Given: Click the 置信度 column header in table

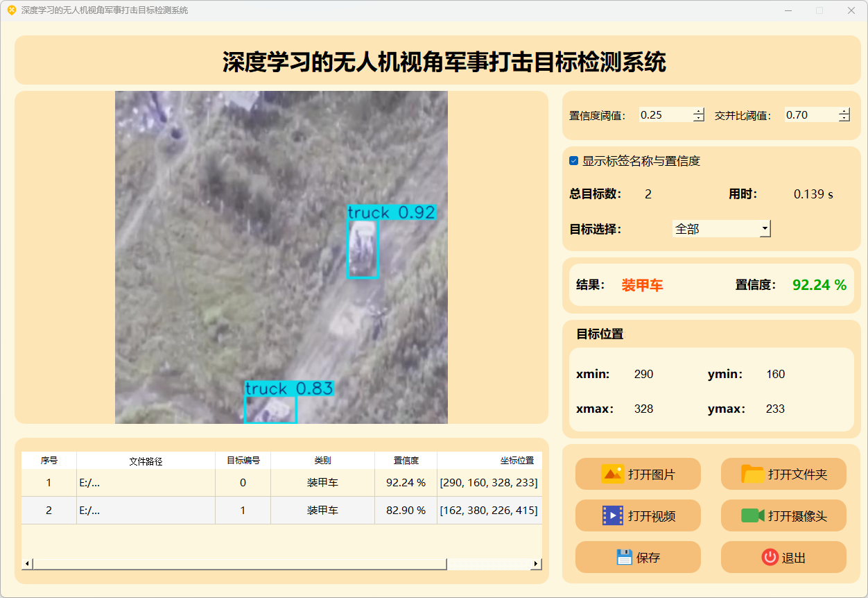Looking at the screenshot, I should coord(406,461).
